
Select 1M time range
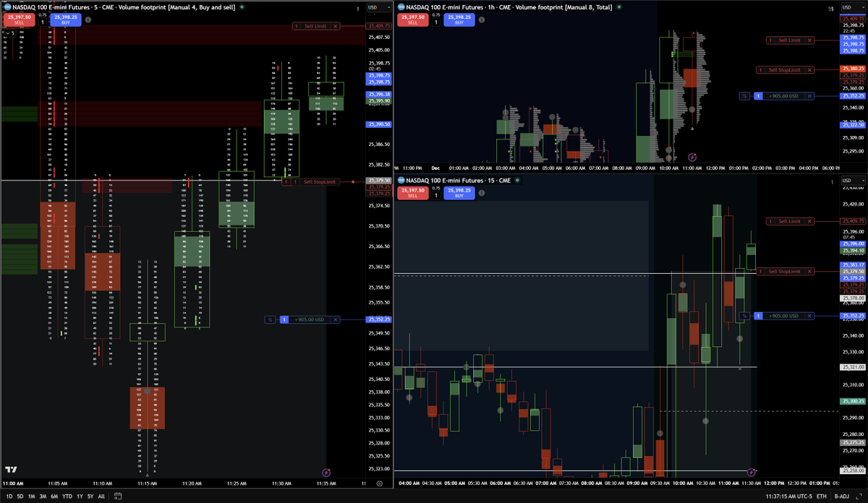pos(33,496)
